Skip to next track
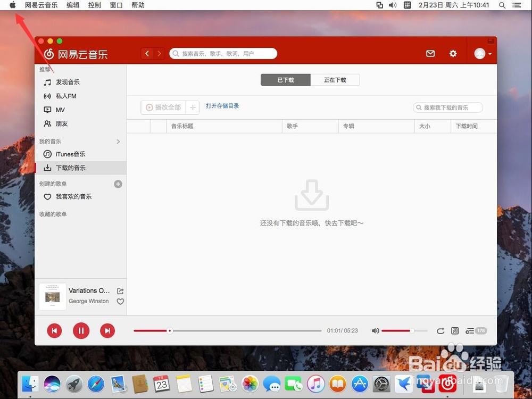 pos(107,331)
